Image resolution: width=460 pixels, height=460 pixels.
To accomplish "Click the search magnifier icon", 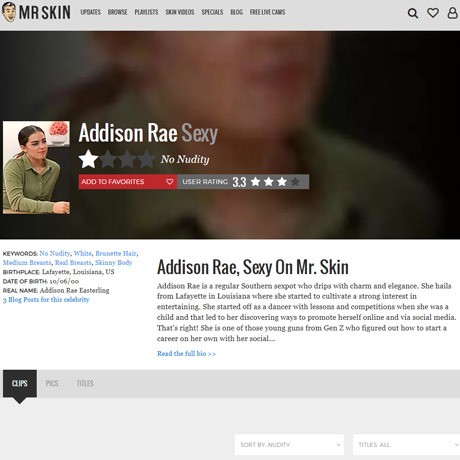I will (x=413, y=13).
